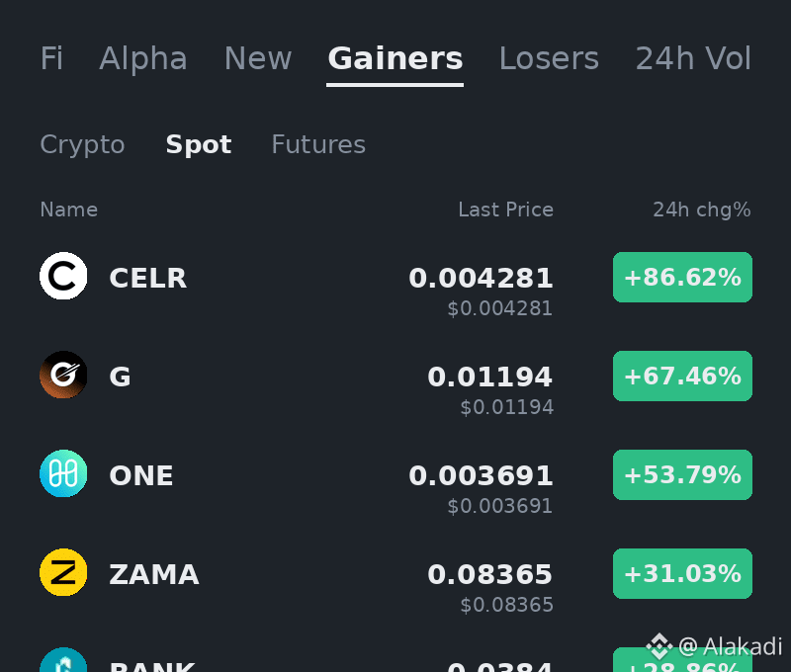Tap the BANK token icon
The image size is (791, 672).
click(63, 660)
